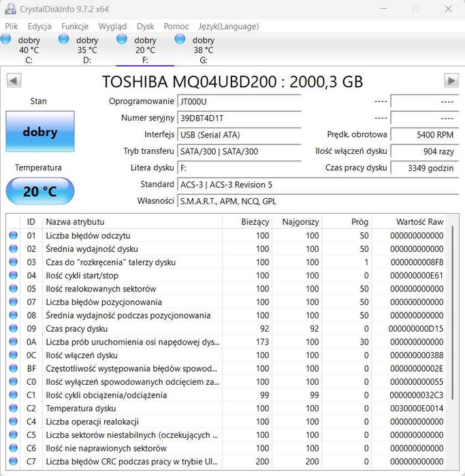Click the status dot for attribute C0
This screenshot has width=465, height=476.
14,381
